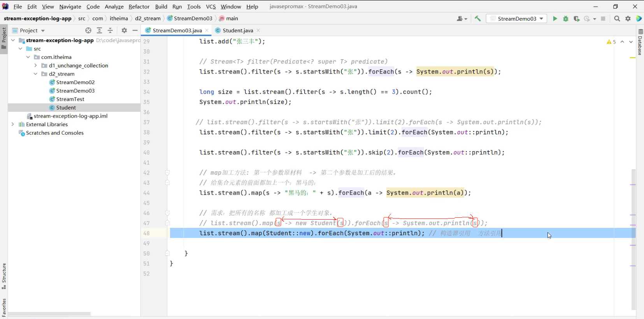
Task: Select stream-exception-log-app.iml file
Action: pyautogui.click(x=70, y=116)
